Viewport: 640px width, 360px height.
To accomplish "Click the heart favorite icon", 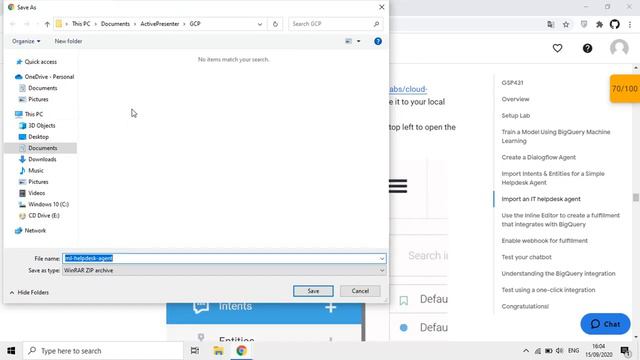I will (x=558, y=49).
